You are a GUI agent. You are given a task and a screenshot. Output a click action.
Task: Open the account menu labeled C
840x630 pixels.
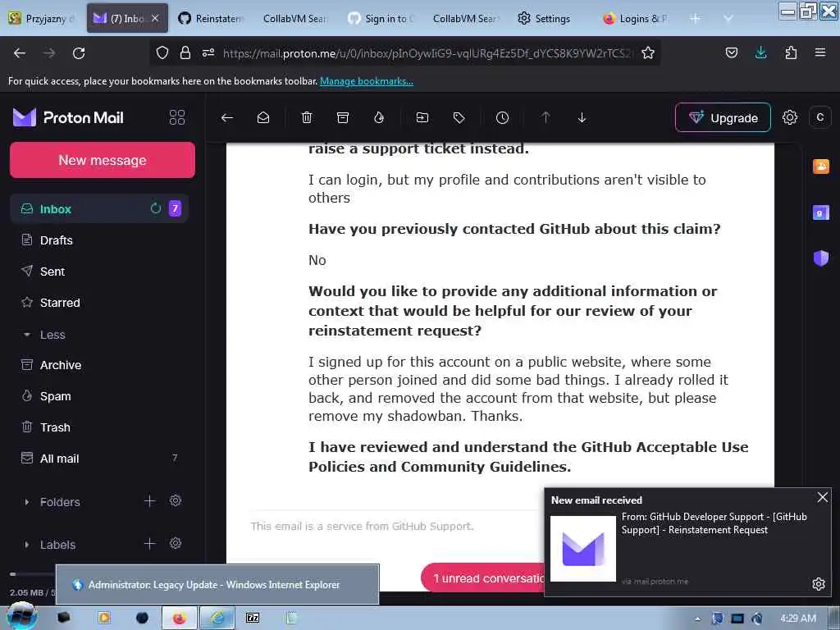[x=819, y=117]
